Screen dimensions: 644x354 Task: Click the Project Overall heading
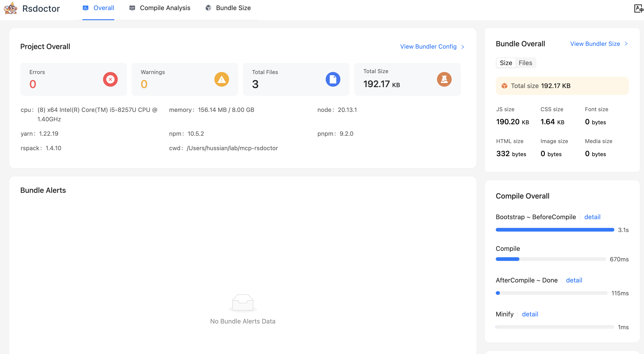(x=45, y=47)
